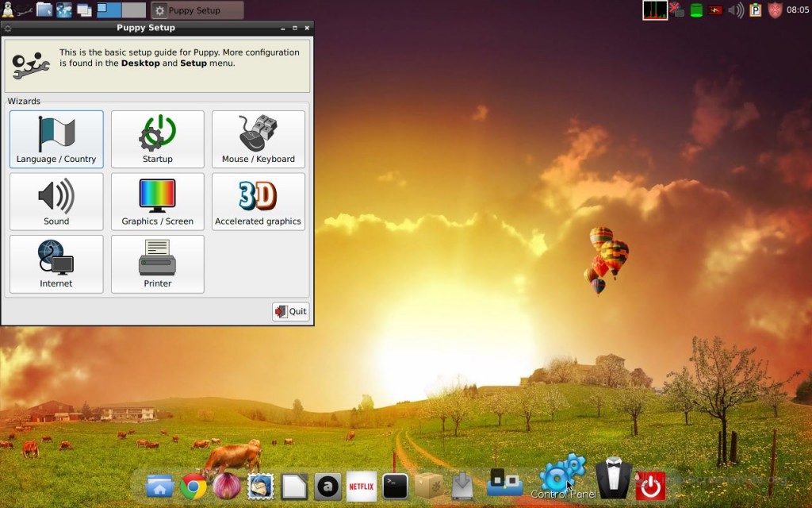Open the Printer setup wizard
Viewport: 812px width, 508px height.
(x=157, y=264)
